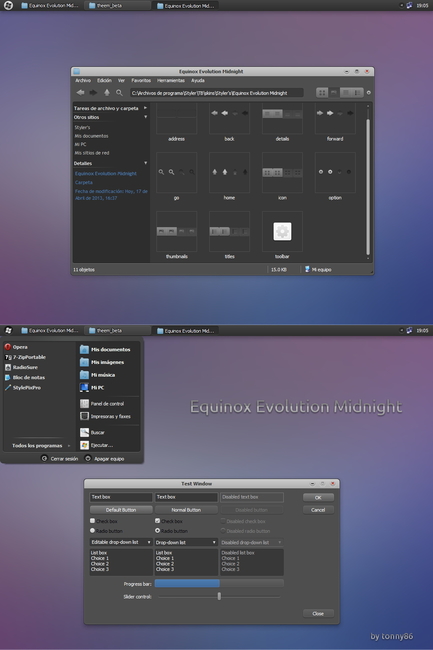Click Cerrar sesión at the start menu bottom

[60, 458]
